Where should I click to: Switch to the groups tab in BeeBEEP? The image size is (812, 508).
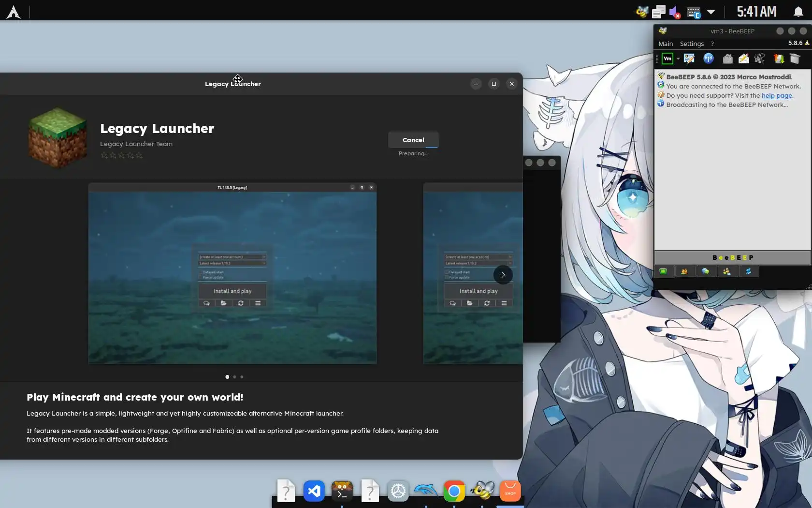coord(727,271)
